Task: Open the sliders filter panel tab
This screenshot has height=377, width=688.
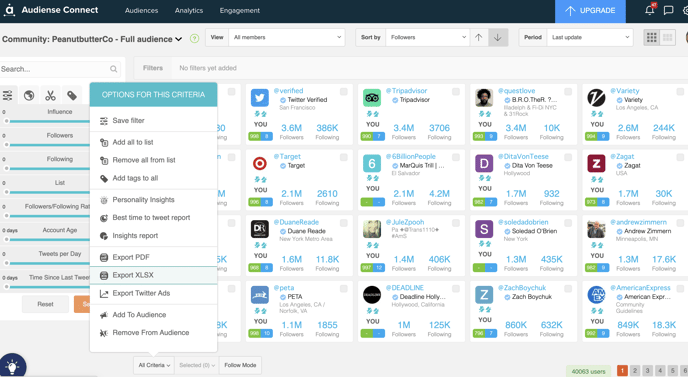Action: pyautogui.click(x=7, y=95)
